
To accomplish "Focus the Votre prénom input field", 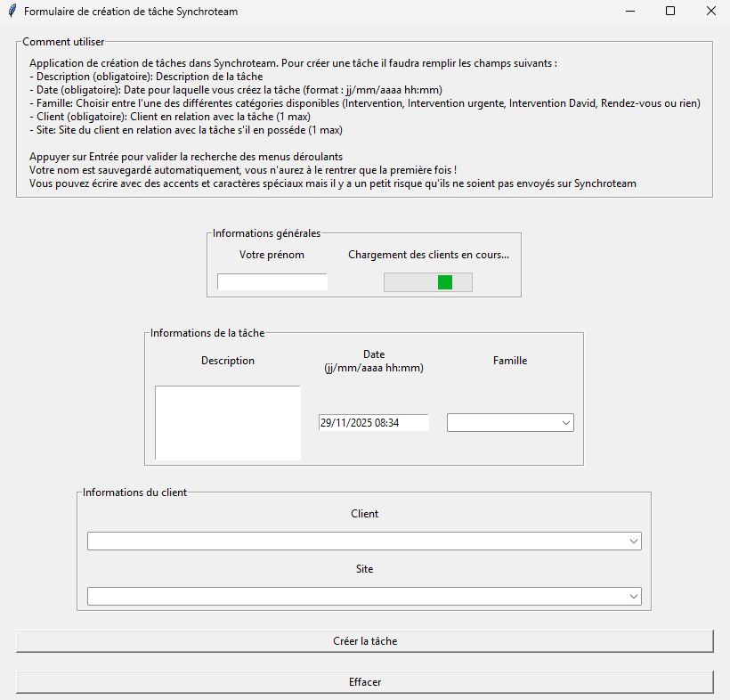I will pos(272,281).
